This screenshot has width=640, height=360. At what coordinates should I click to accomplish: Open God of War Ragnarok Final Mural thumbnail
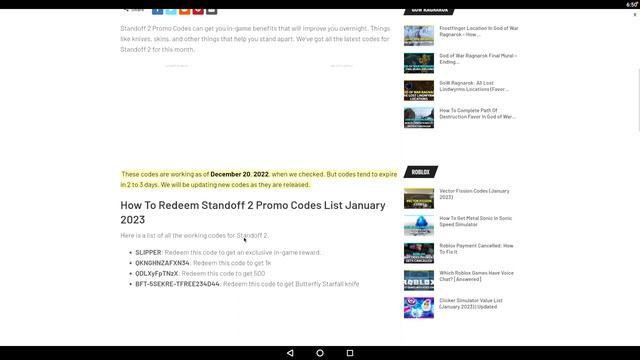(419, 63)
